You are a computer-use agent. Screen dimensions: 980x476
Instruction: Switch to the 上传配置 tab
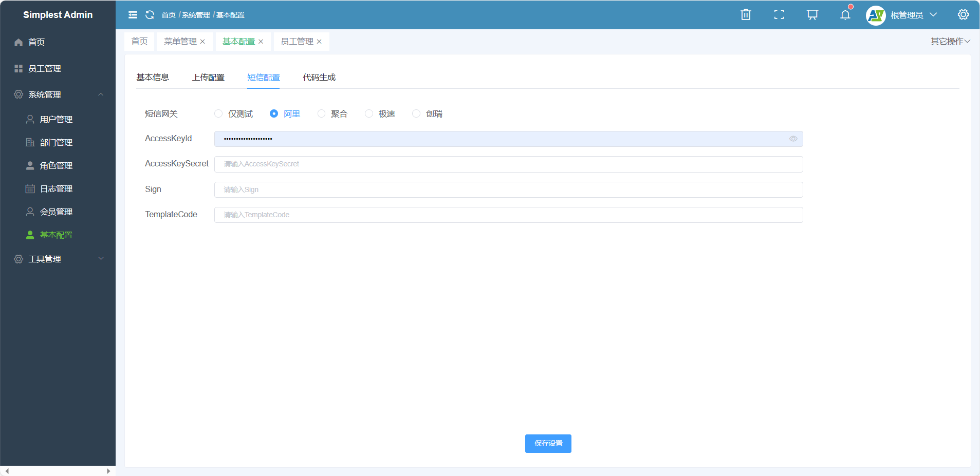click(x=208, y=77)
